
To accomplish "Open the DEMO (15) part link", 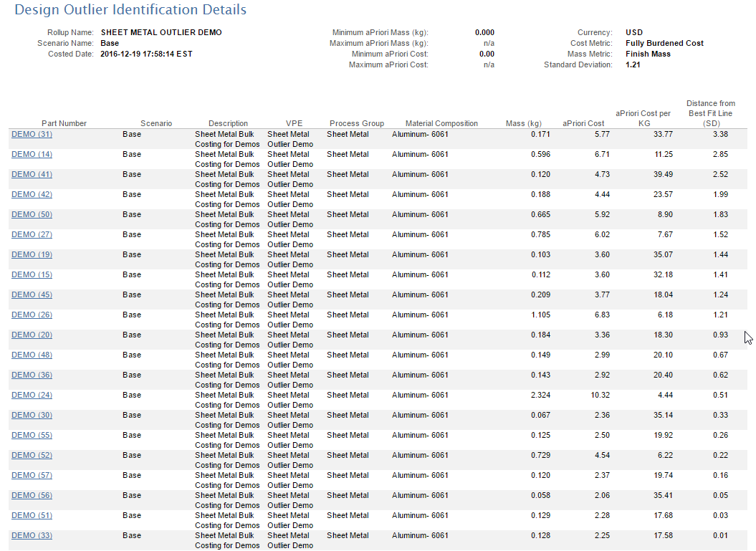I will coord(32,274).
